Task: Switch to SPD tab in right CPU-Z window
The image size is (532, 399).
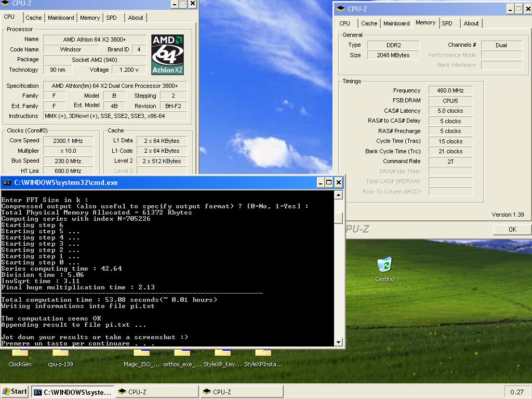Action: [x=447, y=23]
